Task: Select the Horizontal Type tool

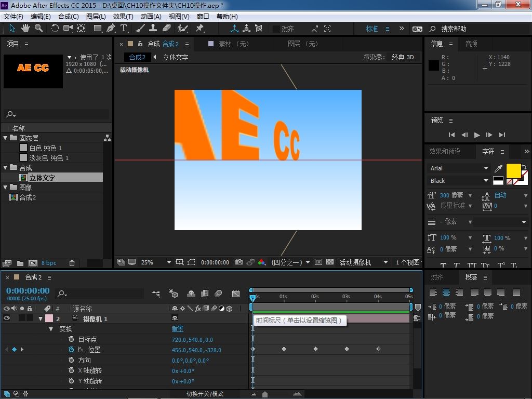Action: (124, 29)
